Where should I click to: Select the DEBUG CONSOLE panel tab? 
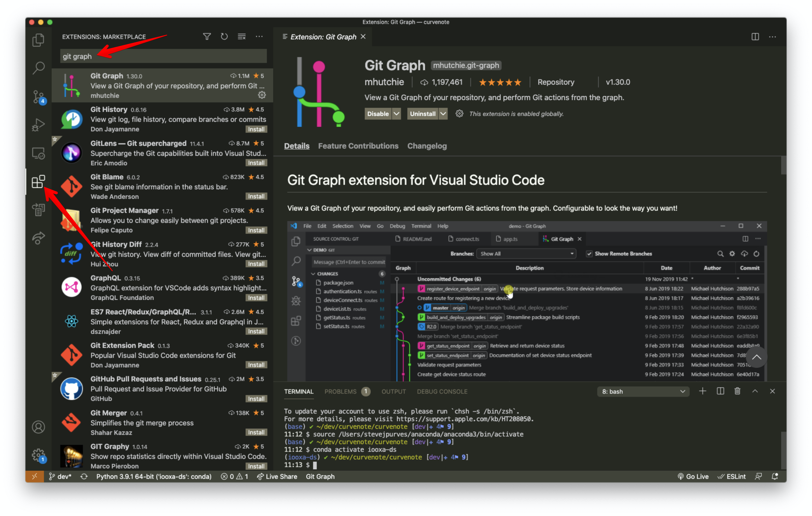[442, 391]
